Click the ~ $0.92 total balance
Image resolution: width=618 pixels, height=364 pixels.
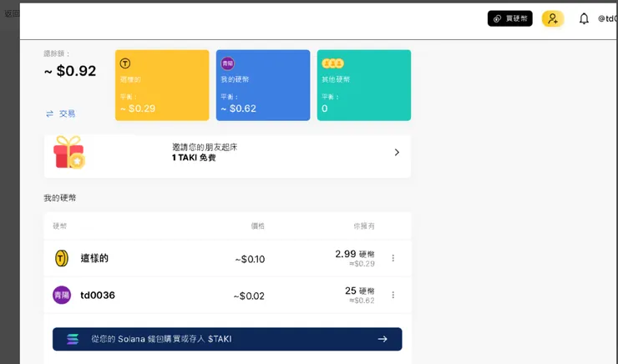pyautogui.click(x=70, y=71)
